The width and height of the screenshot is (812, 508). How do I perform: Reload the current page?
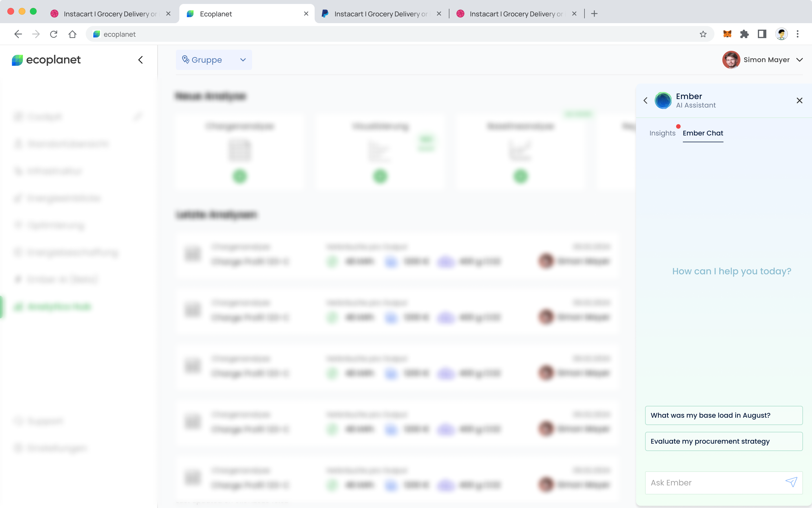click(x=54, y=34)
